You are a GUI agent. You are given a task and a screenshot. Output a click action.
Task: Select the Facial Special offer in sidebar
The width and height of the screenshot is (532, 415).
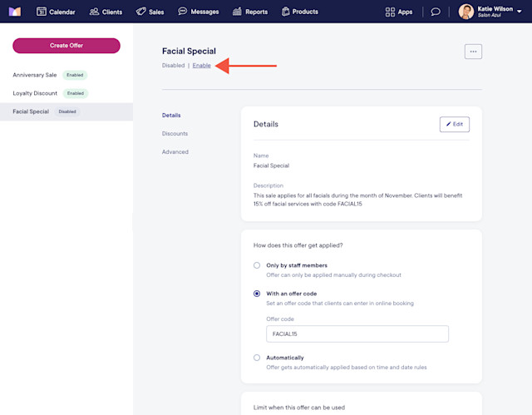pyautogui.click(x=66, y=111)
